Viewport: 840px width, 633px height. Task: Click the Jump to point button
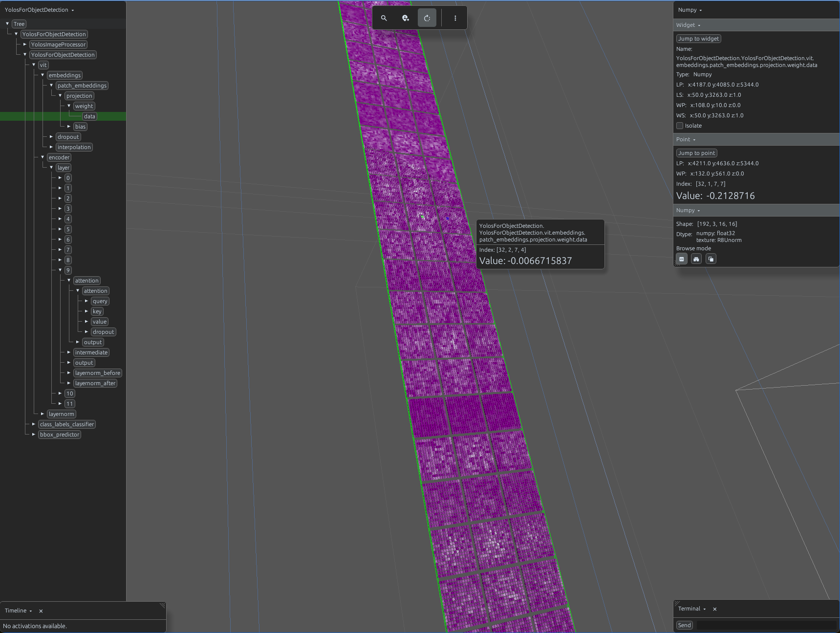pos(697,153)
